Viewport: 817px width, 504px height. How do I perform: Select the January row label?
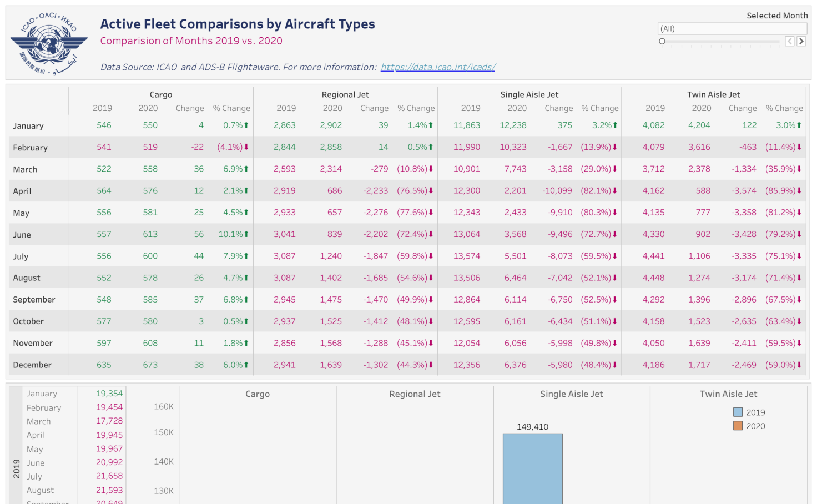(28, 126)
